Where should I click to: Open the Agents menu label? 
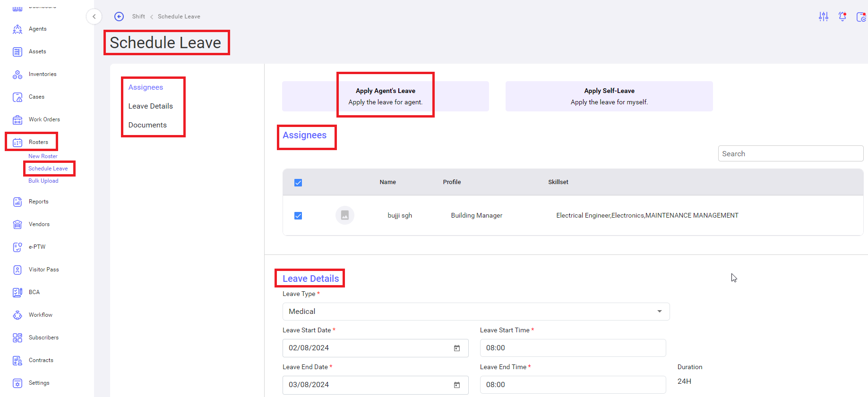[37, 29]
